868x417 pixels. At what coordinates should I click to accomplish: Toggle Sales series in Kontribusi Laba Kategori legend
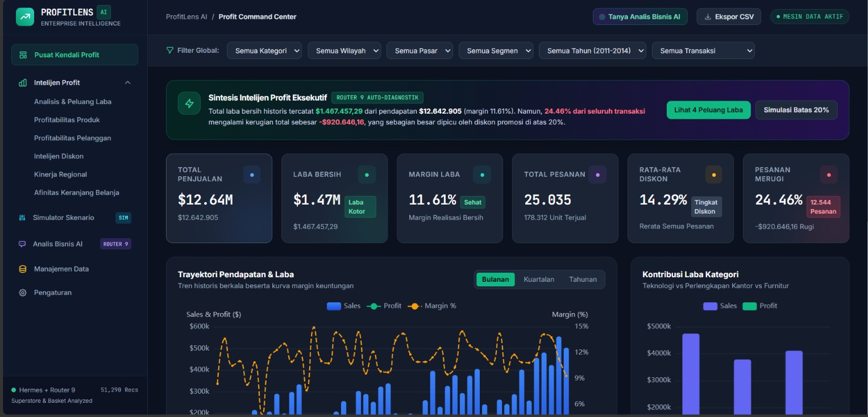(x=720, y=306)
